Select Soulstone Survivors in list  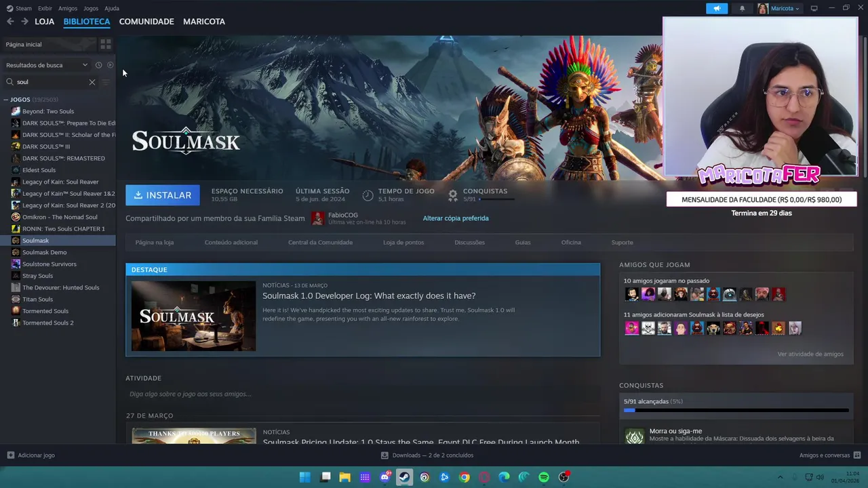click(x=50, y=264)
